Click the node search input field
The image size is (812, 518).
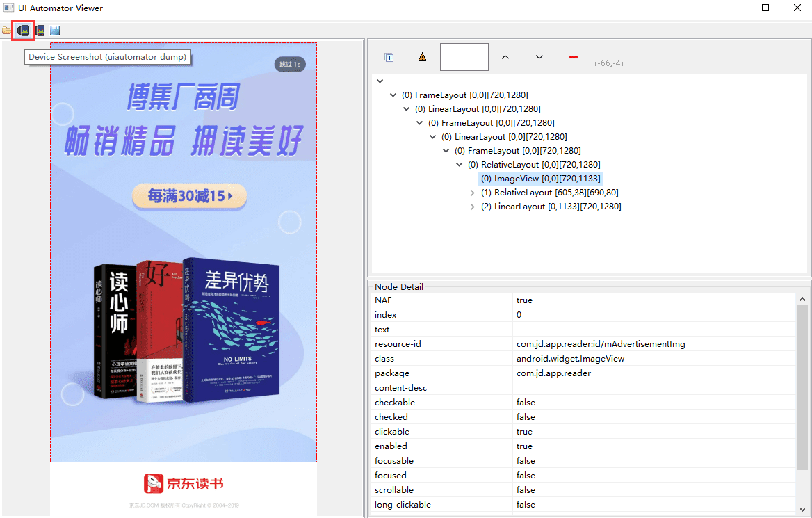pyautogui.click(x=464, y=57)
